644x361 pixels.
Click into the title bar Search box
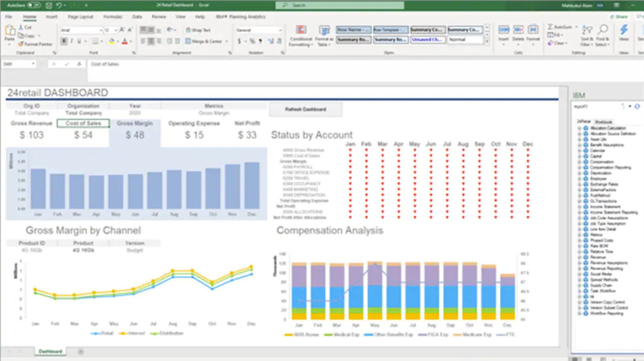click(x=340, y=5)
